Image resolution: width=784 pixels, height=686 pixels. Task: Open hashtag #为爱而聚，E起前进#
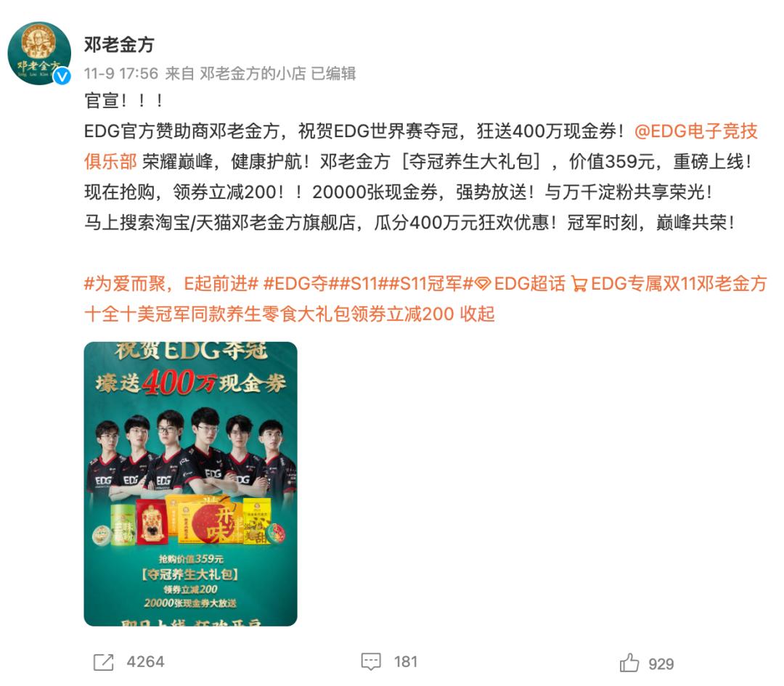(171, 284)
